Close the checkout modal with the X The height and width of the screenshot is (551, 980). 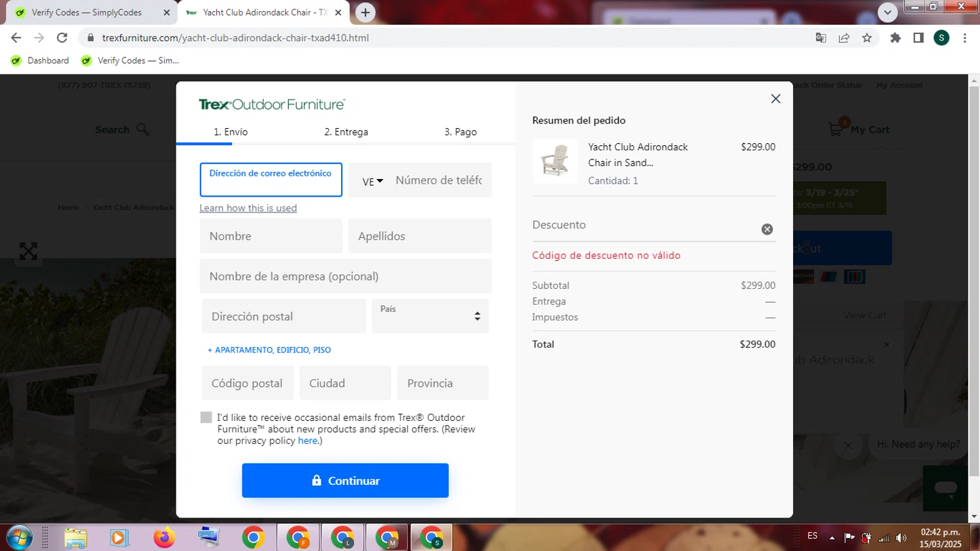776,99
